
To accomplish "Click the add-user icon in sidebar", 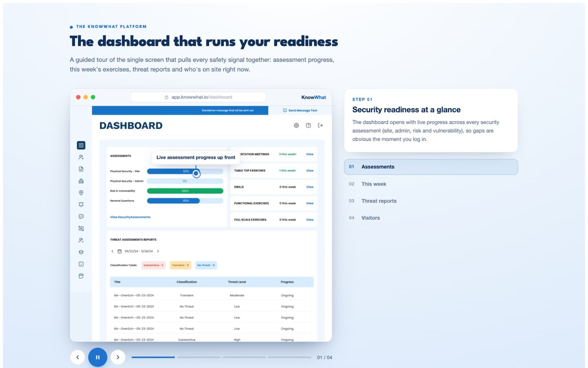I will [x=81, y=157].
